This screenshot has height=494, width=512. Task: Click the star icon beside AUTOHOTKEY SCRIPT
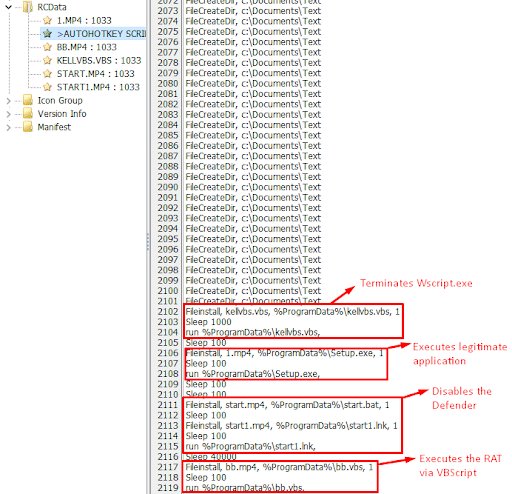pos(48,34)
